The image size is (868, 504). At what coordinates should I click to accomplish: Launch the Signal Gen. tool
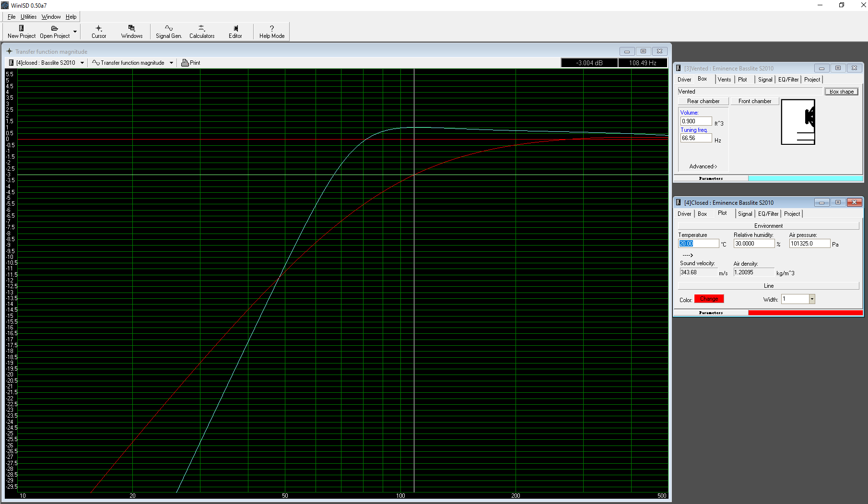click(169, 32)
